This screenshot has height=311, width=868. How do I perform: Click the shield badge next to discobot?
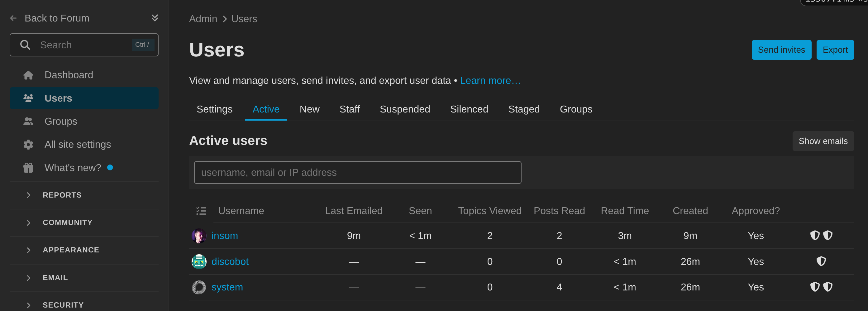821,261
